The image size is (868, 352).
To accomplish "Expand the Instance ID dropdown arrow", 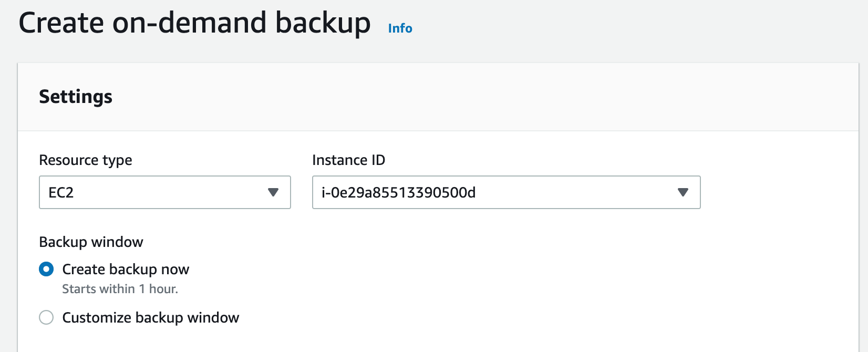I will pos(683,192).
